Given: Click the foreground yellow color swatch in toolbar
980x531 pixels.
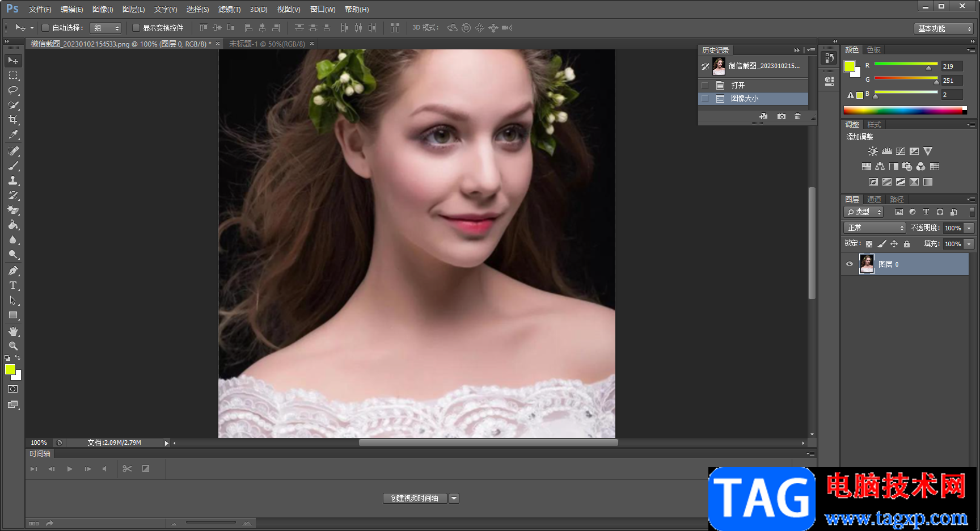Looking at the screenshot, I should [10, 369].
